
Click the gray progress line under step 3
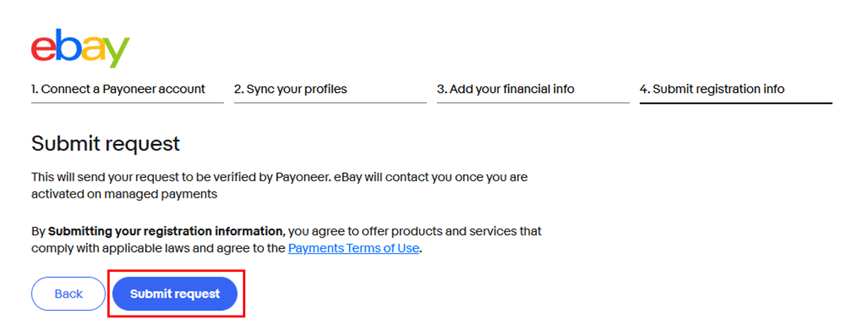tap(533, 103)
